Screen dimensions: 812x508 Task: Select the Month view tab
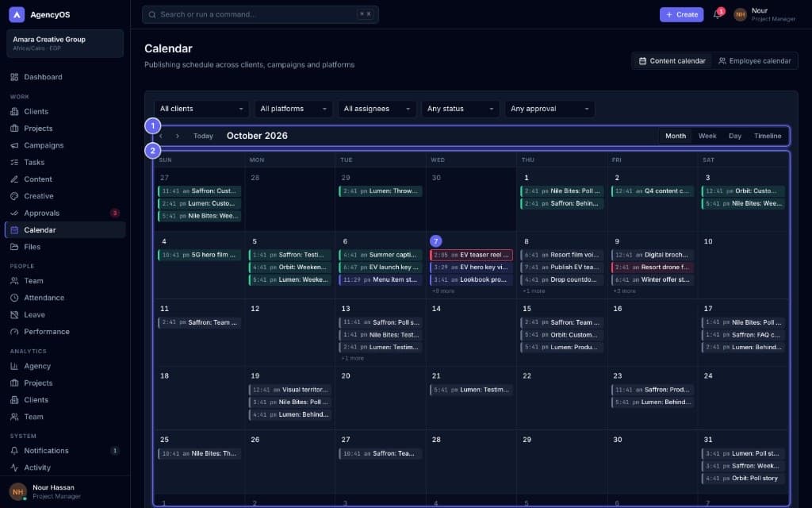coord(676,136)
